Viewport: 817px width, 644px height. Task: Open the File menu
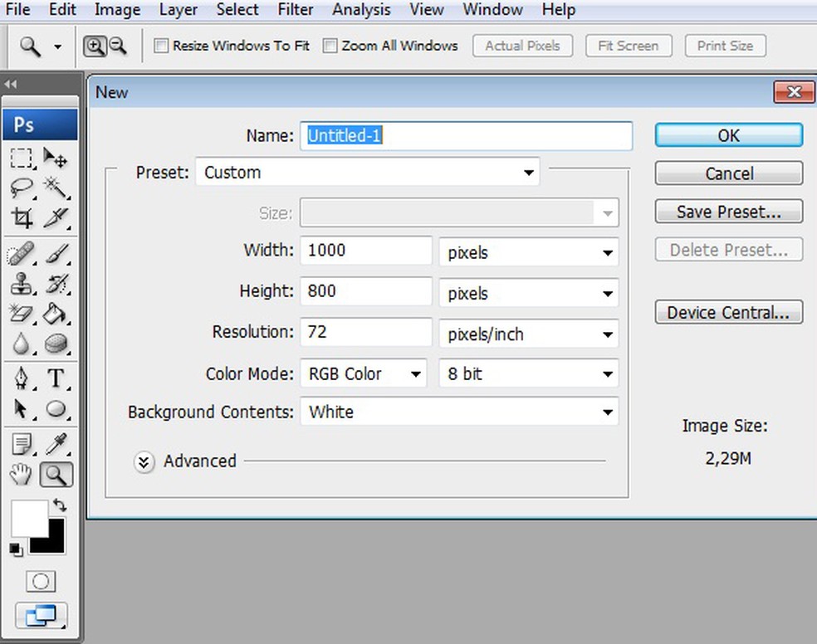17,9
